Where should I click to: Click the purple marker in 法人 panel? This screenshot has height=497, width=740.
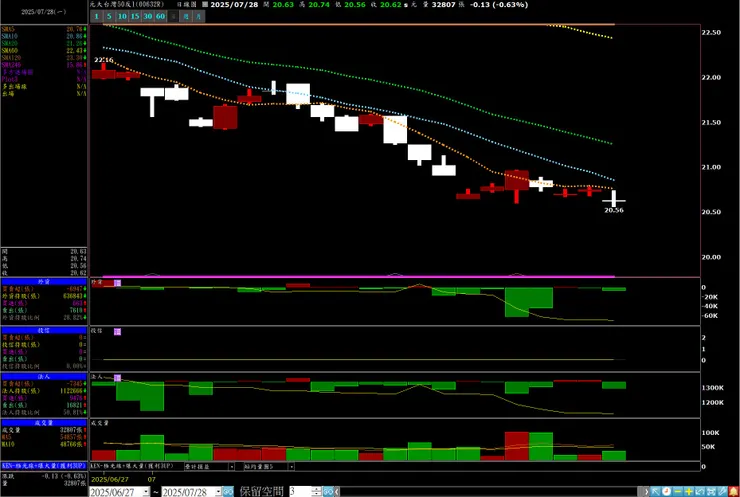[118, 378]
